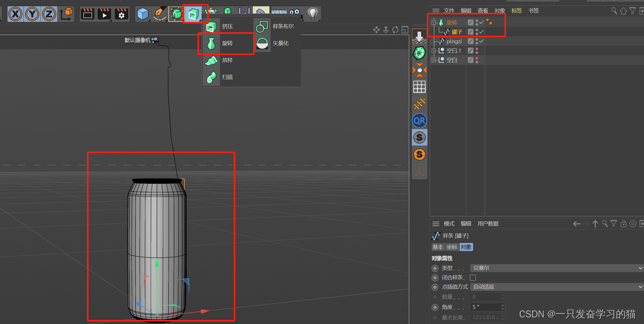Image resolution: width=644 pixels, height=324 pixels.
Task: Expand the 空白.1 hierarchy in Object Manager
Action: [434, 50]
